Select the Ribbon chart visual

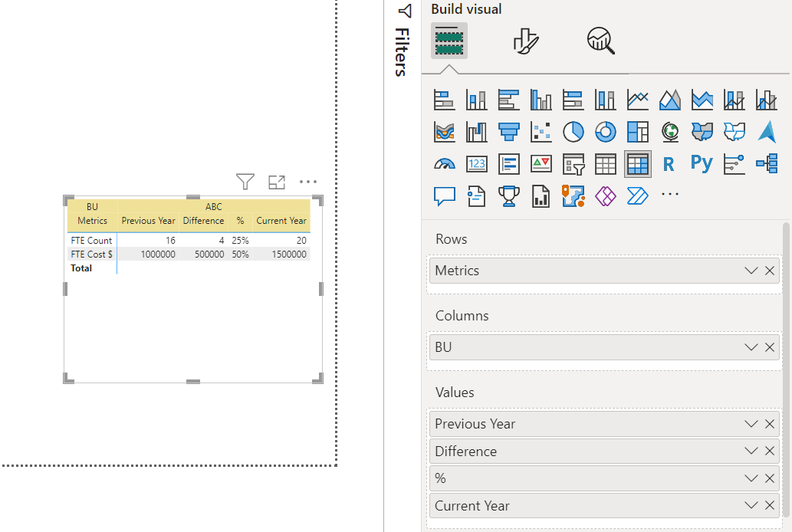tap(444, 132)
